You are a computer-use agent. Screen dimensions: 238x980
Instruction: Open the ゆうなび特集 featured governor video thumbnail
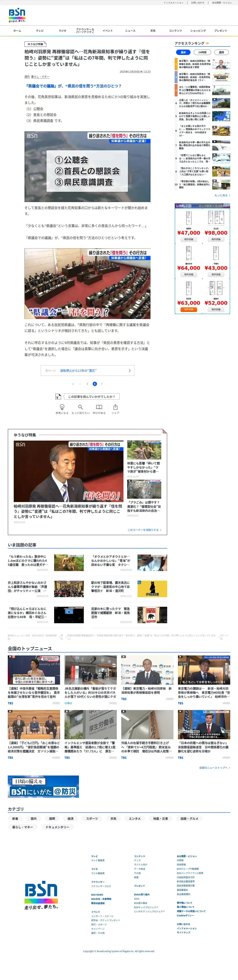point(69,471)
